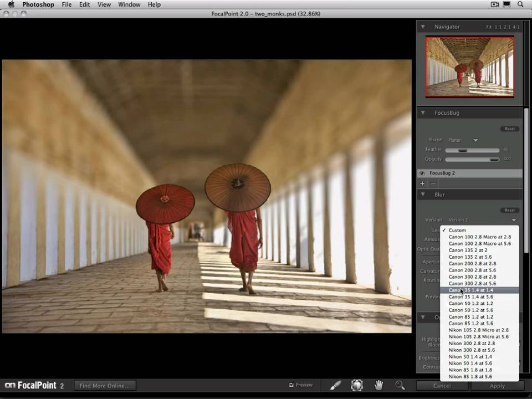
Task: Open the Shape Planar dropdown
Action: coord(463,140)
